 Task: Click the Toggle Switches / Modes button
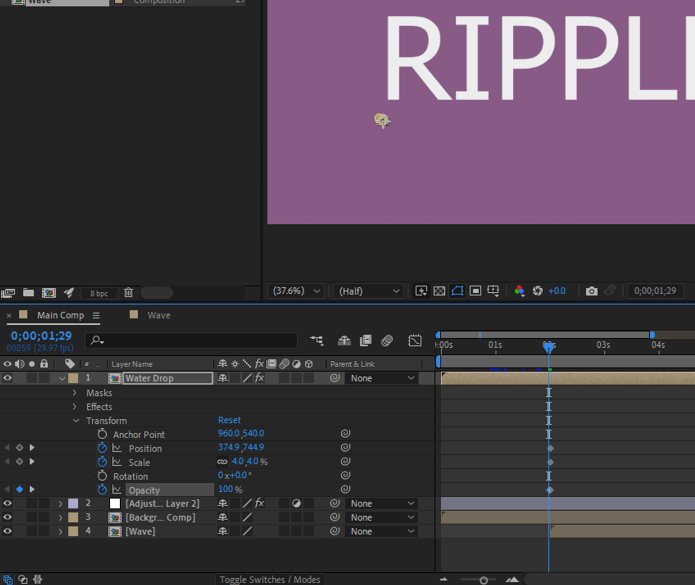coord(270,580)
